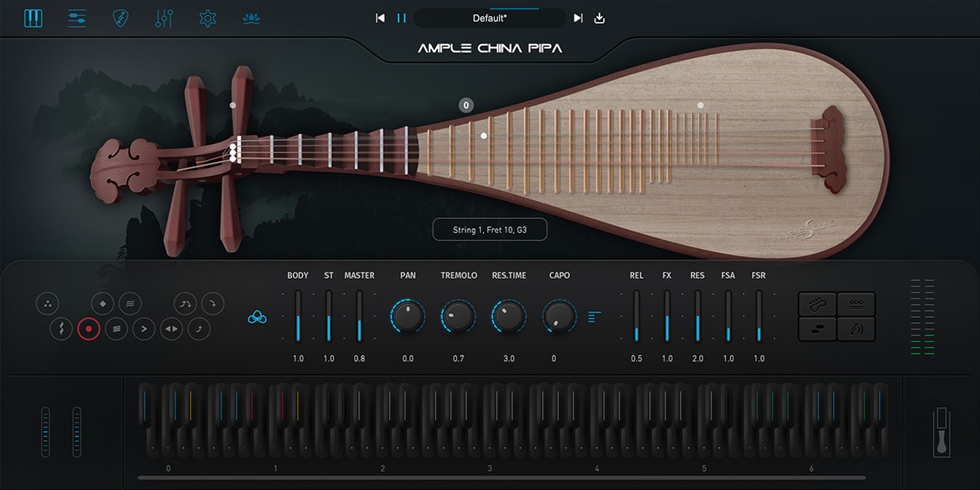This screenshot has width=980, height=490.
Task: Click the pause bars icon by the preset
Action: pos(402,18)
